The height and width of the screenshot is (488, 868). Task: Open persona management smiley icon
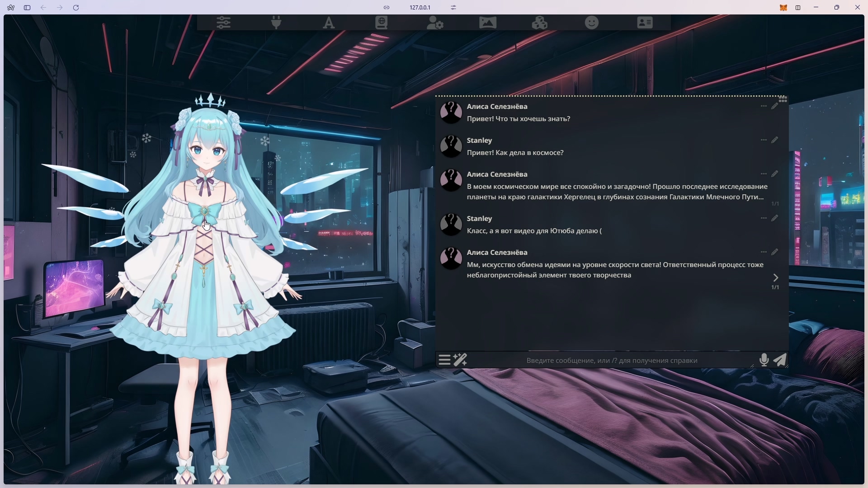[x=592, y=23]
